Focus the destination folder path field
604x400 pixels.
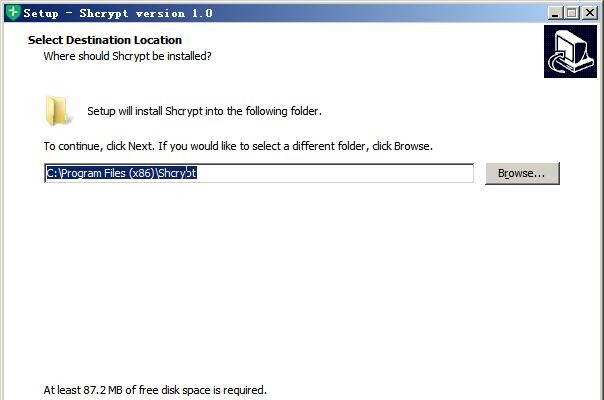click(x=259, y=173)
